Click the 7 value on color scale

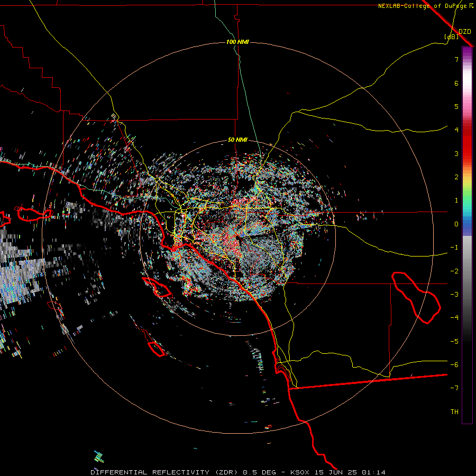pos(456,59)
